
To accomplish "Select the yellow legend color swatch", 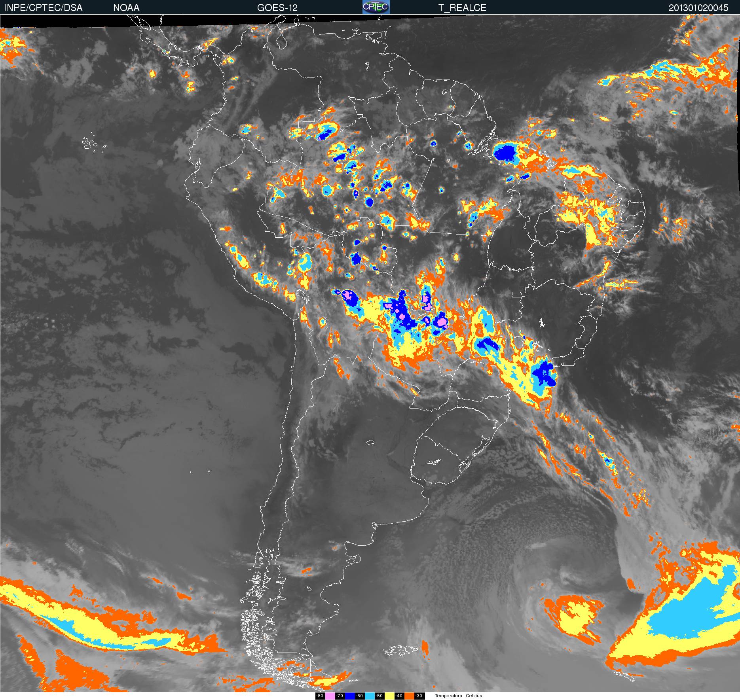I will [x=389, y=696].
